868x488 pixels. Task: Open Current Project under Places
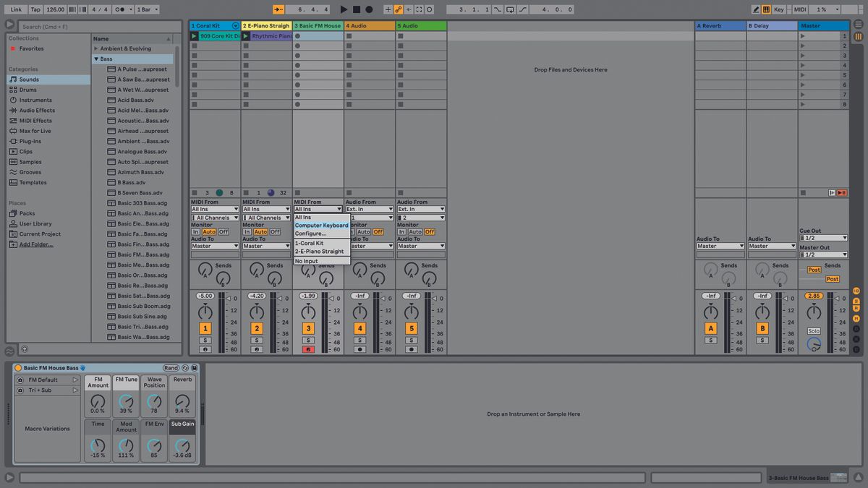click(48, 234)
